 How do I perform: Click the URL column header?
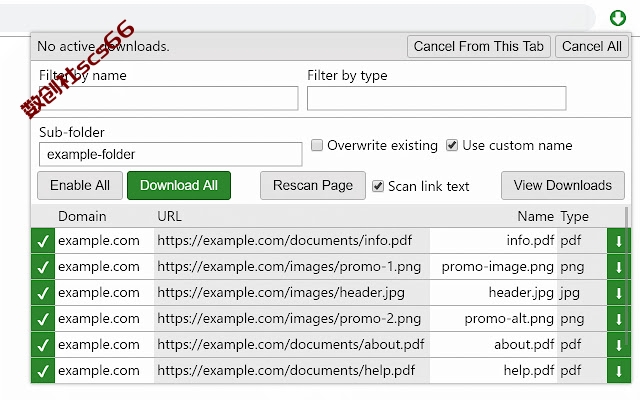(x=169, y=216)
